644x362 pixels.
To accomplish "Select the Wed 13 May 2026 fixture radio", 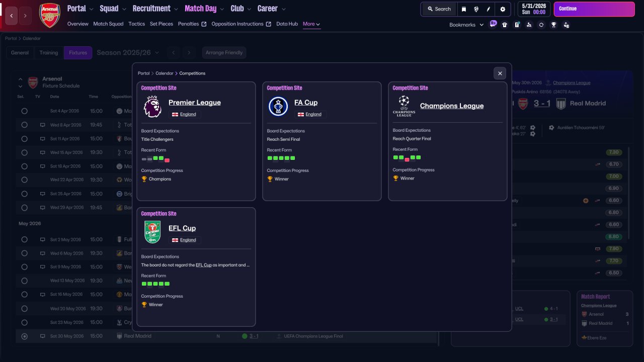I will coord(24,281).
